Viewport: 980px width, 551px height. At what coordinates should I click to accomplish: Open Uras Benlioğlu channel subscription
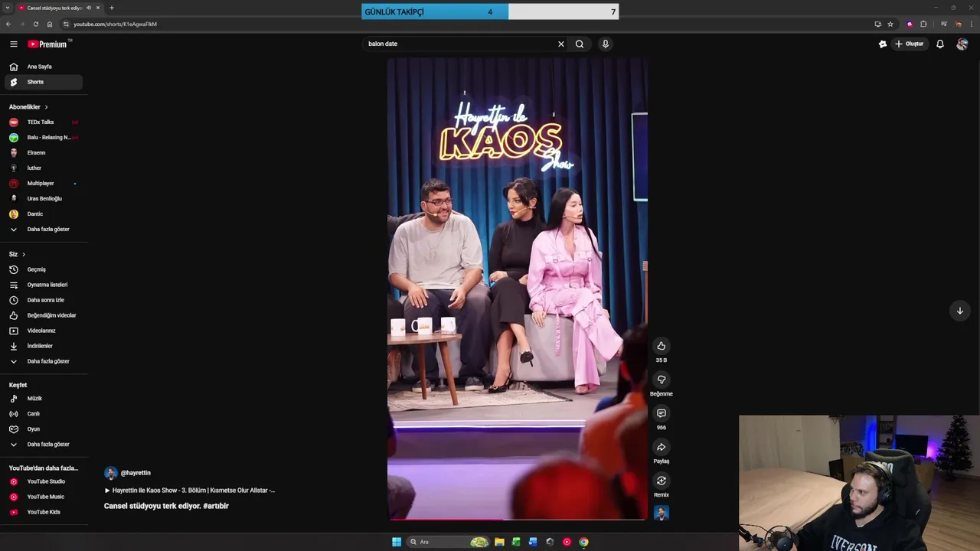[44, 198]
